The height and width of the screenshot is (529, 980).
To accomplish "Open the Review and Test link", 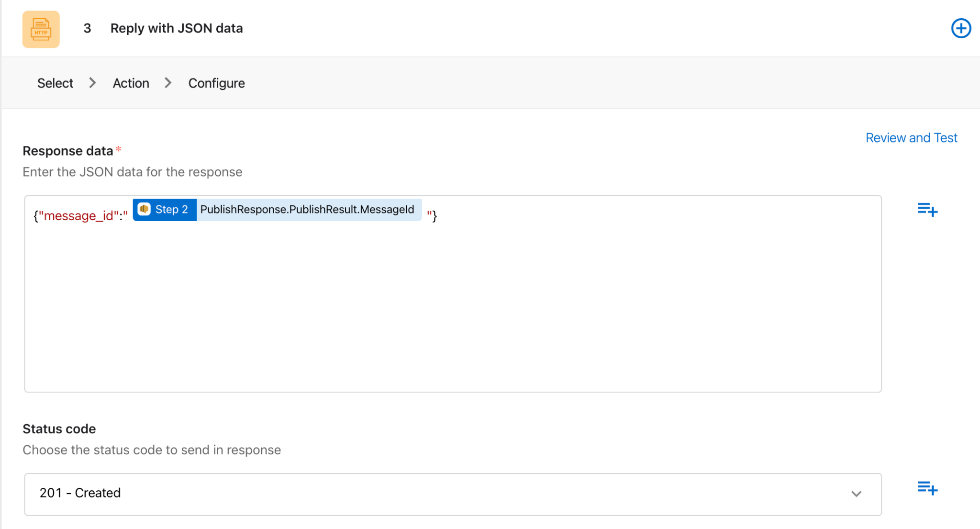I will tap(911, 138).
